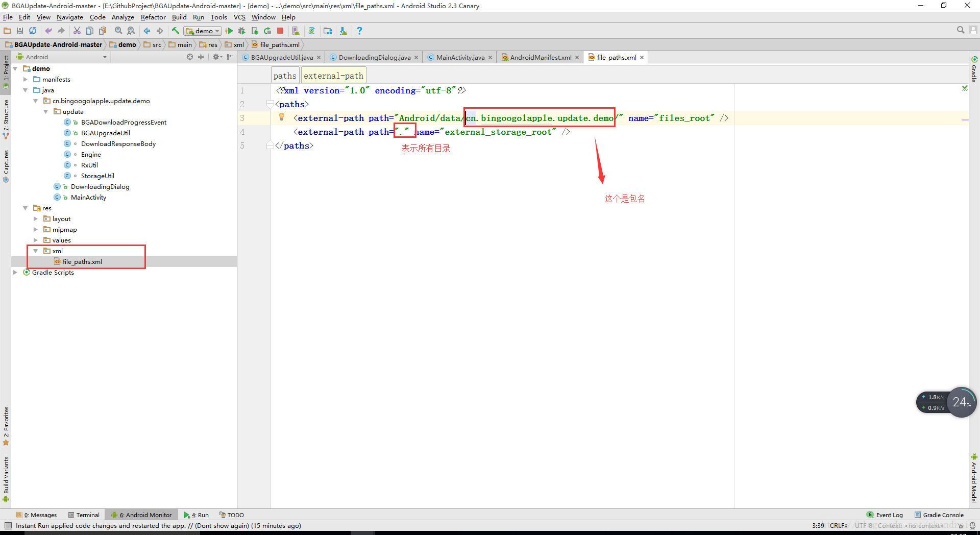
Task: Switch to the AndroidManifest.xml tab
Action: (541, 57)
